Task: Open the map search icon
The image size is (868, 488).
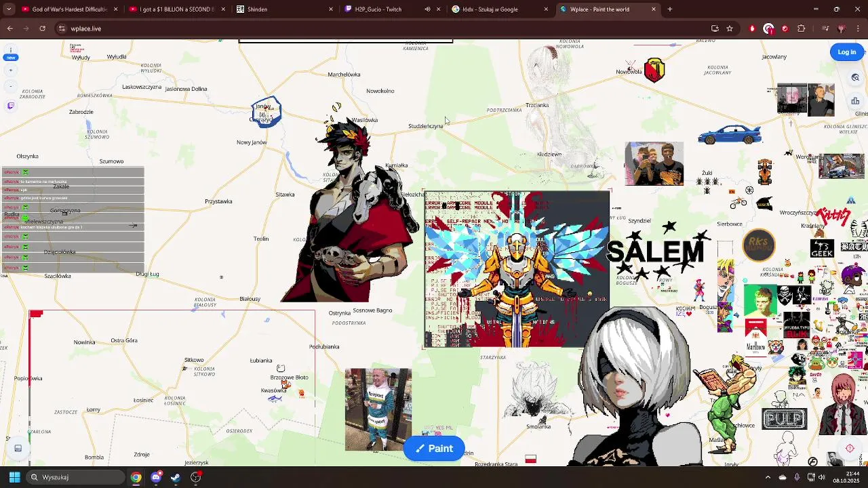Action: click(x=855, y=77)
